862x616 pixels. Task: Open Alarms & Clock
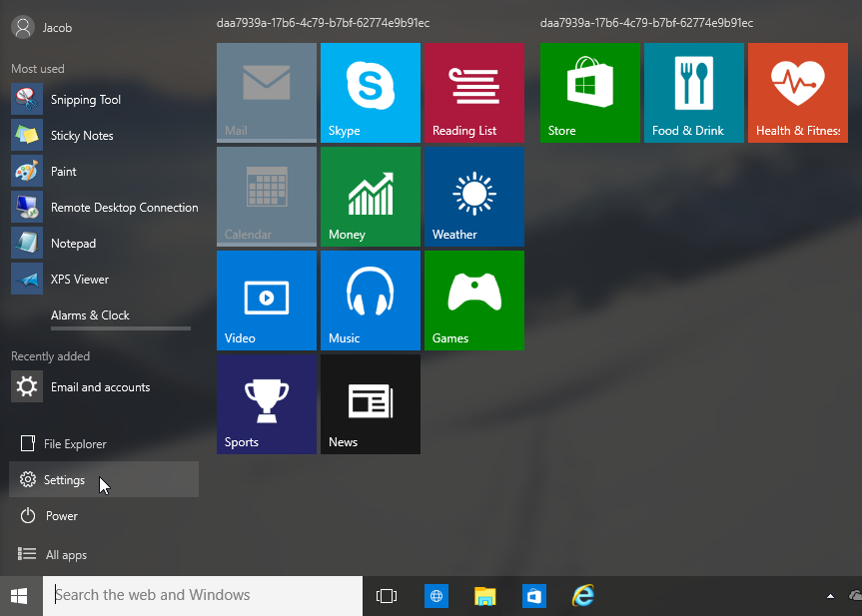point(105,315)
